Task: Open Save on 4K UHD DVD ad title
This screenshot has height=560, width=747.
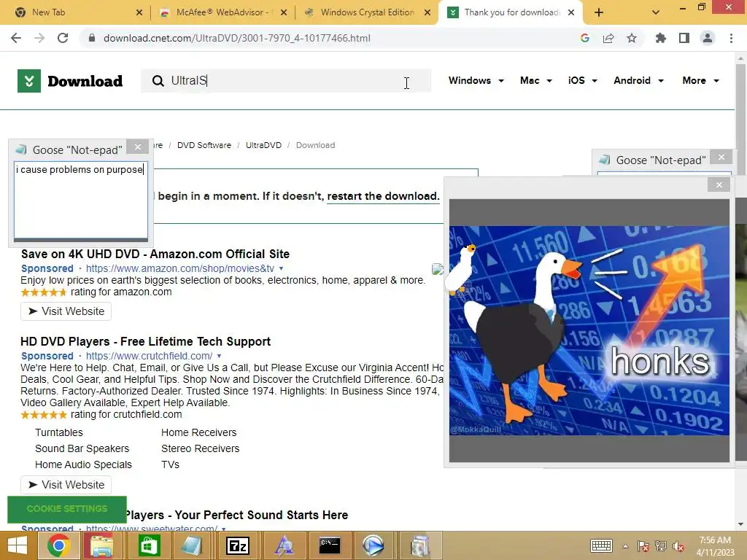Action: pyautogui.click(x=155, y=254)
